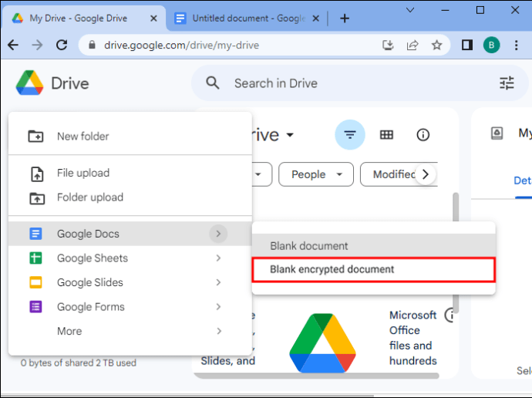Click the site lock icon
The image size is (532, 398).
point(92,45)
